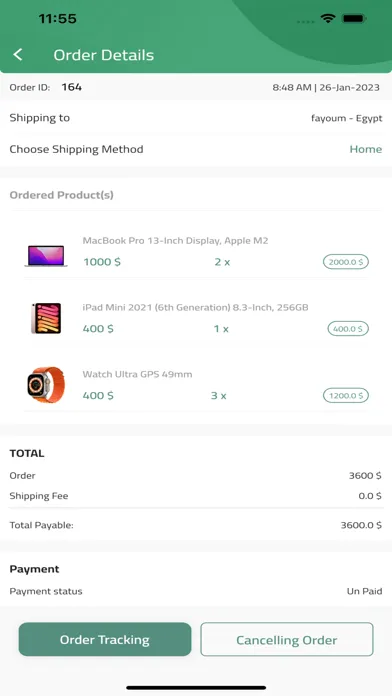Screen dimensions: 392x696
Task: Click the Order Tracking button
Action: (x=105, y=639)
